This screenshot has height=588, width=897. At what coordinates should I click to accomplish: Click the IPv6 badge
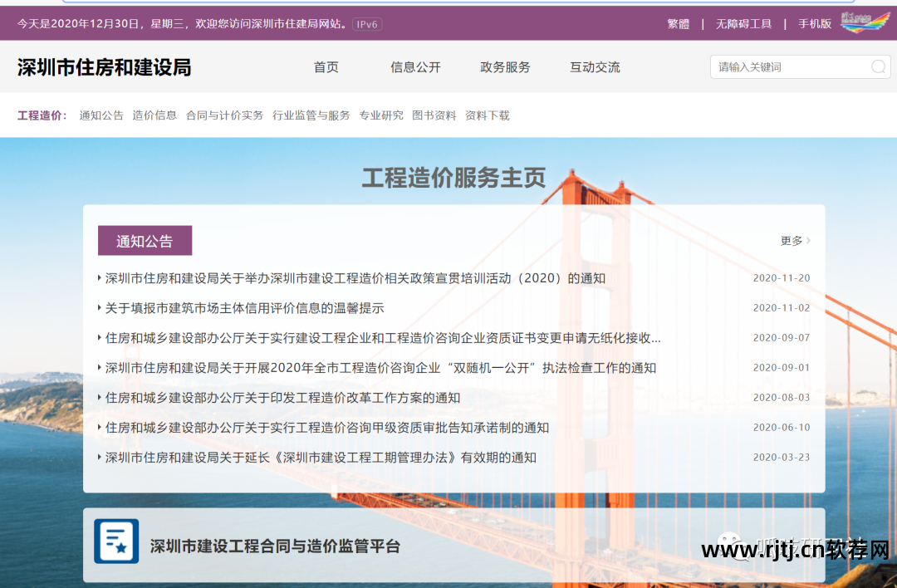pos(367,24)
